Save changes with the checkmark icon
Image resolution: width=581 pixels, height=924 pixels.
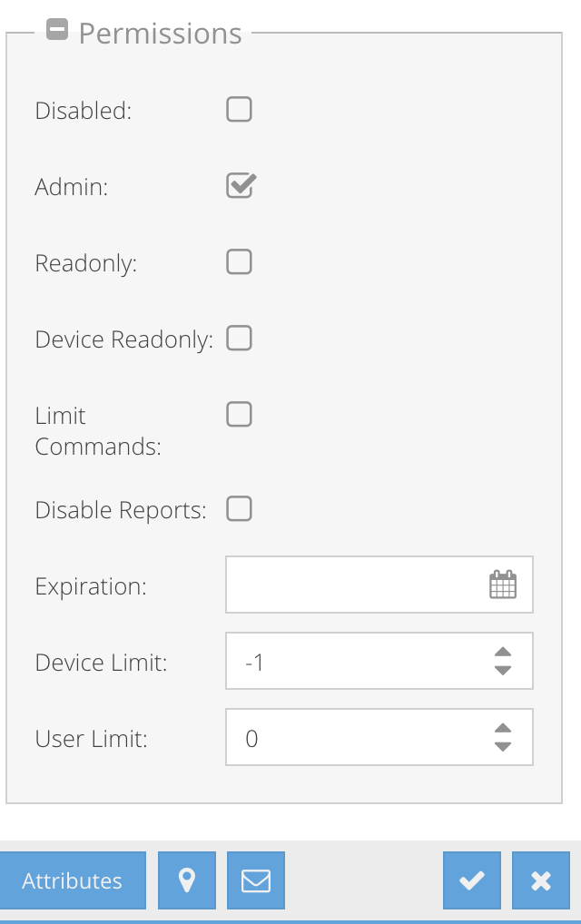pyautogui.click(x=471, y=880)
